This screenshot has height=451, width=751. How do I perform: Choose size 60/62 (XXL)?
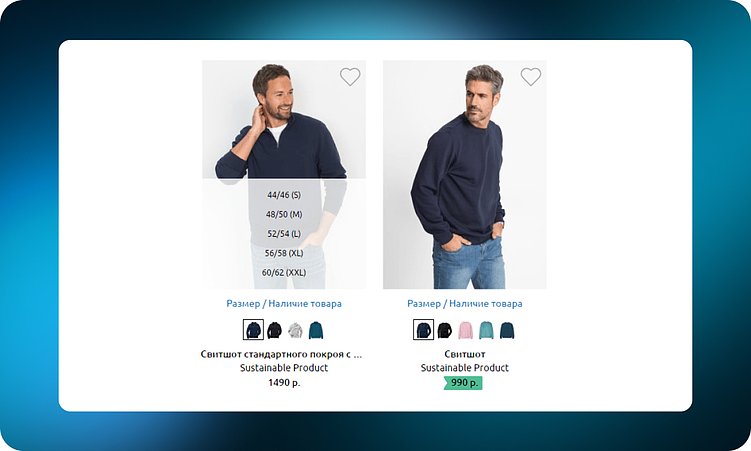[x=284, y=272]
